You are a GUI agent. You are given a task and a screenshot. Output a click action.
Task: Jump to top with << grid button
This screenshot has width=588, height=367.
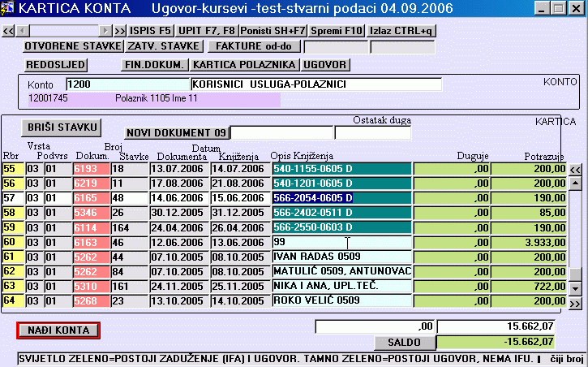click(575, 170)
